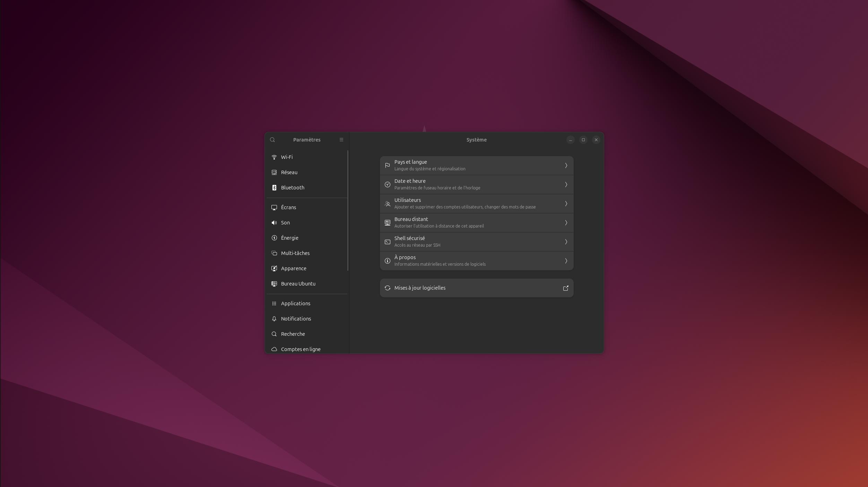Select Écrans display settings
Image resolution: width=868 pixels, height=487 pixels.
click(x=288, y=207)
